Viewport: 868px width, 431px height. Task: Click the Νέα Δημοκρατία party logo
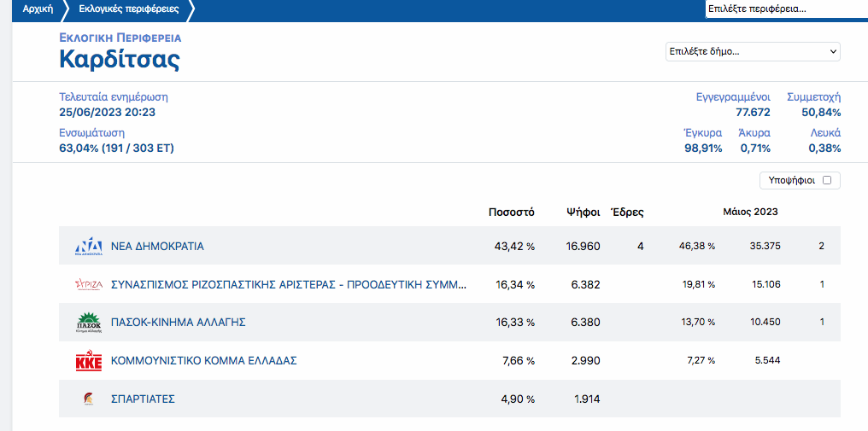coord(89,247)
